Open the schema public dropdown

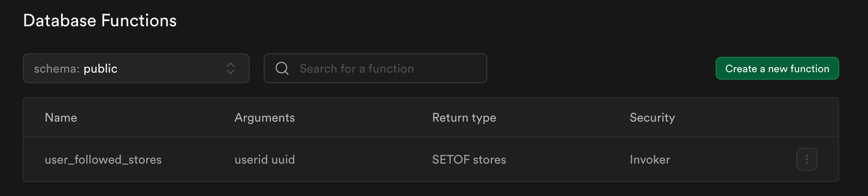pos(136,68)
